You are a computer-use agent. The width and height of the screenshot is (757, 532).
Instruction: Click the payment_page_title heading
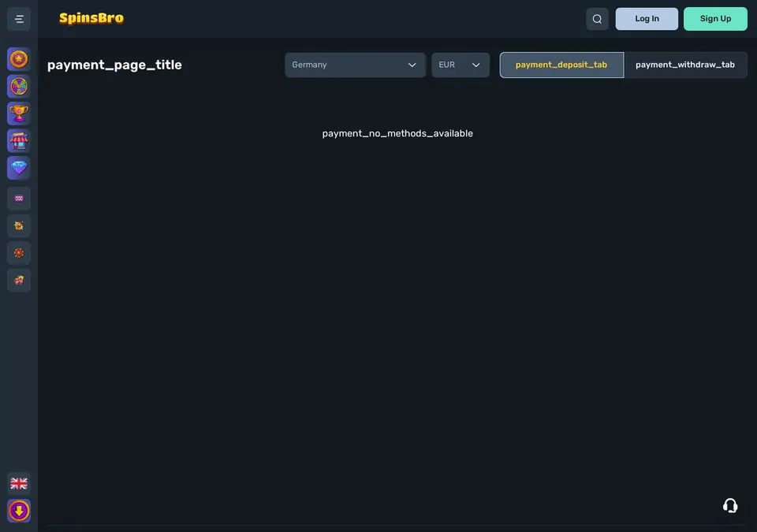(x=114, y=65)
